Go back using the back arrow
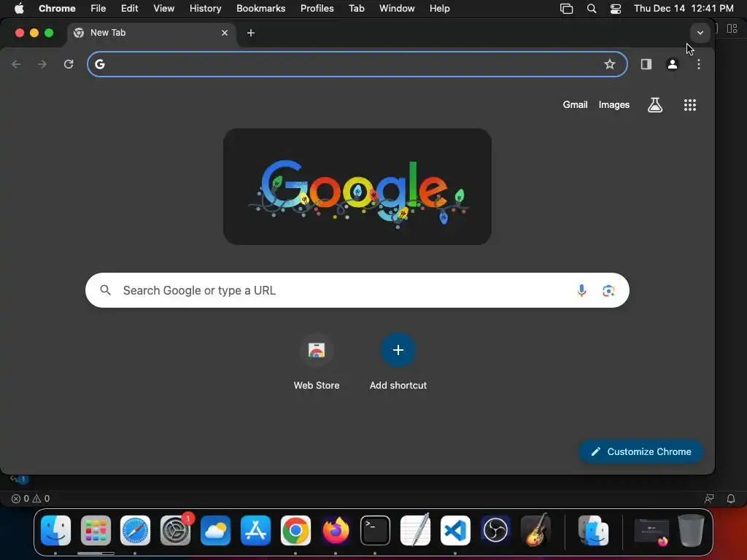The height and width of the screenshot is (560, 747). pyautogui.click(x=16, y=64)
